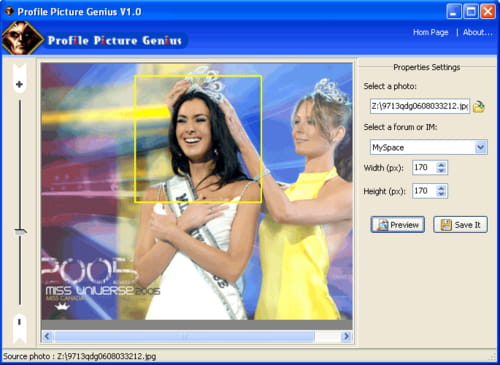Click the horizontal scrollbar right arrow
500x365 pixels.
tap(346, 336)
